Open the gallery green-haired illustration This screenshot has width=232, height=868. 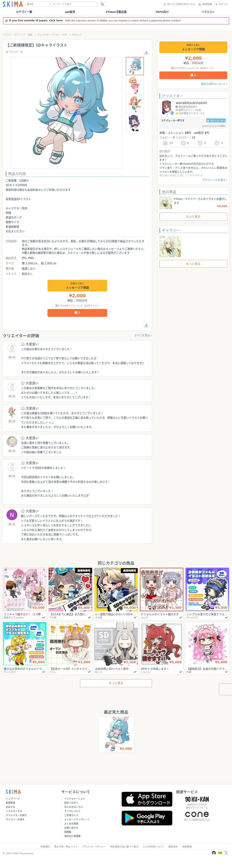tap(170, 246)
